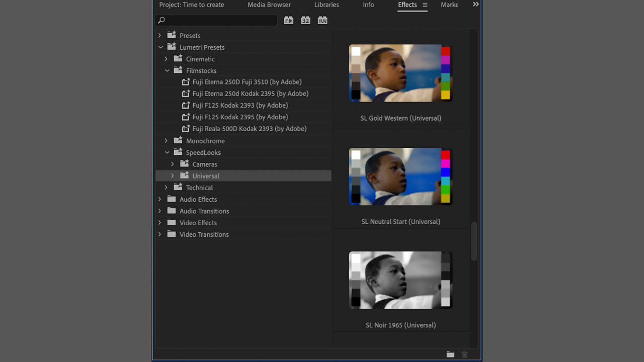Open the Effects panel menu icon
644x362 pixels.
pos(425,5)
